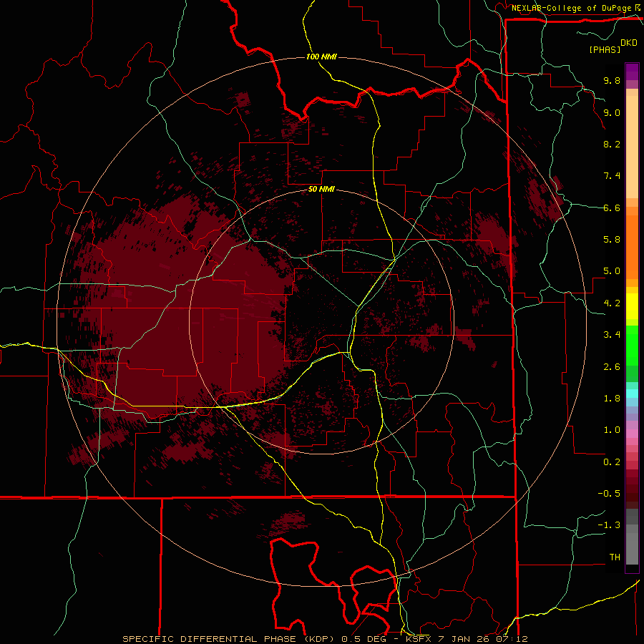Click the 6.6 legend value
Viewport: 644px width, 644px height.
coord(612,208)
